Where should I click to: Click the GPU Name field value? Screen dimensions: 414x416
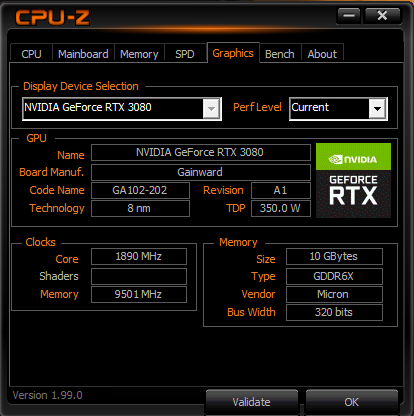pyautogui.click(x=201, y=152)
